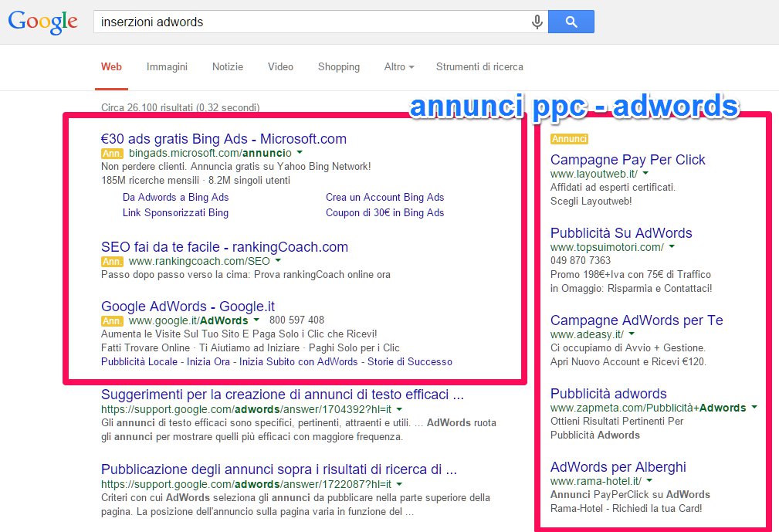Click the Google logo
The image size is (779, 532).
[42, 22]
